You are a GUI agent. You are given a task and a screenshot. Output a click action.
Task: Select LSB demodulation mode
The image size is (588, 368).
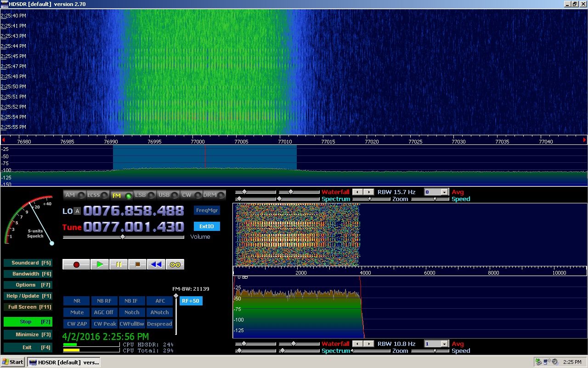[x=145, y=195]
